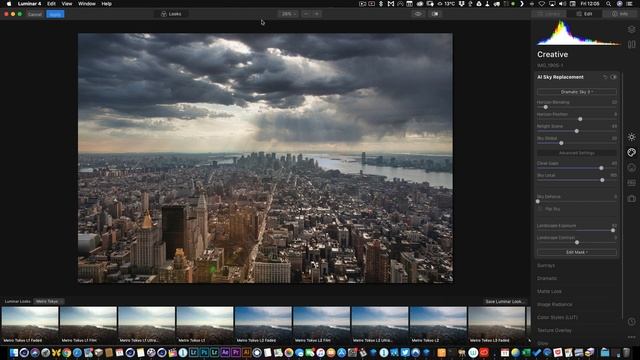The height and width of the screenshot is (360, 640).
Task: Open the Metro Tokyo looks collection dropdown
Action: 49,301
